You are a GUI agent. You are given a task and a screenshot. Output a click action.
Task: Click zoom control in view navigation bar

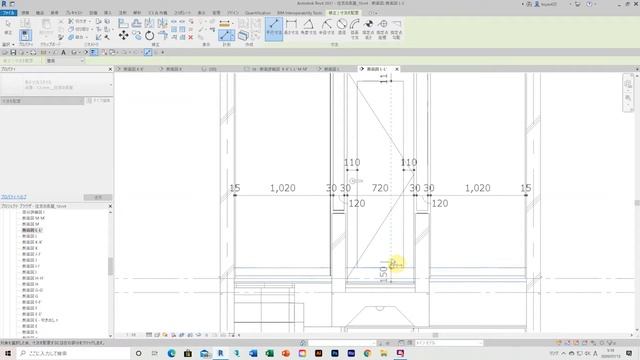[x=628, y=98]
